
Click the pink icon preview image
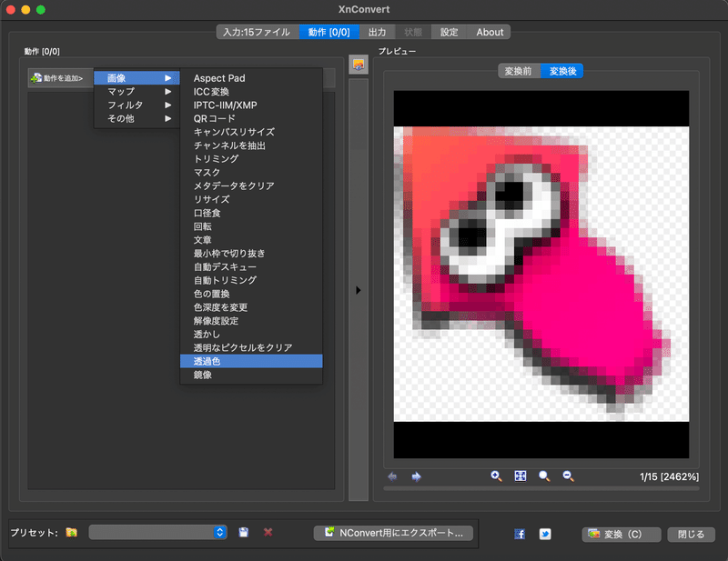[x=541, y=275]
